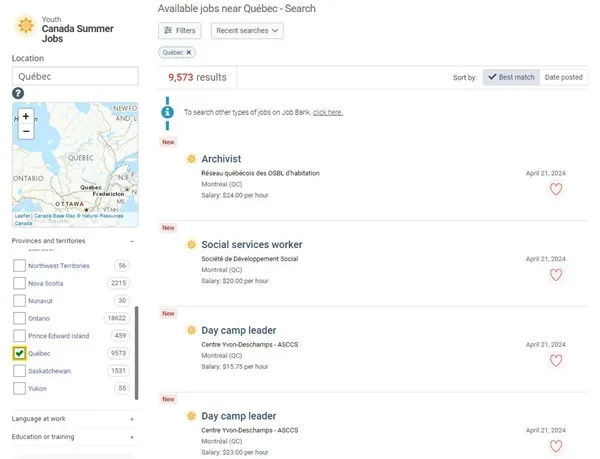The height and width of the screenshot is (459, 600).
Task: Zoom in on the map
Action: (x=26, y=116)
